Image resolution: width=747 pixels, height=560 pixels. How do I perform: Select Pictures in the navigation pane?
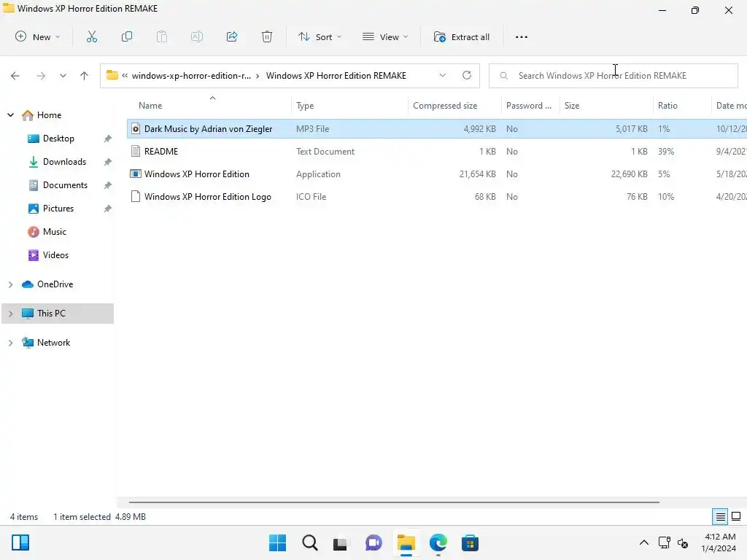click(x=58, y=209)
